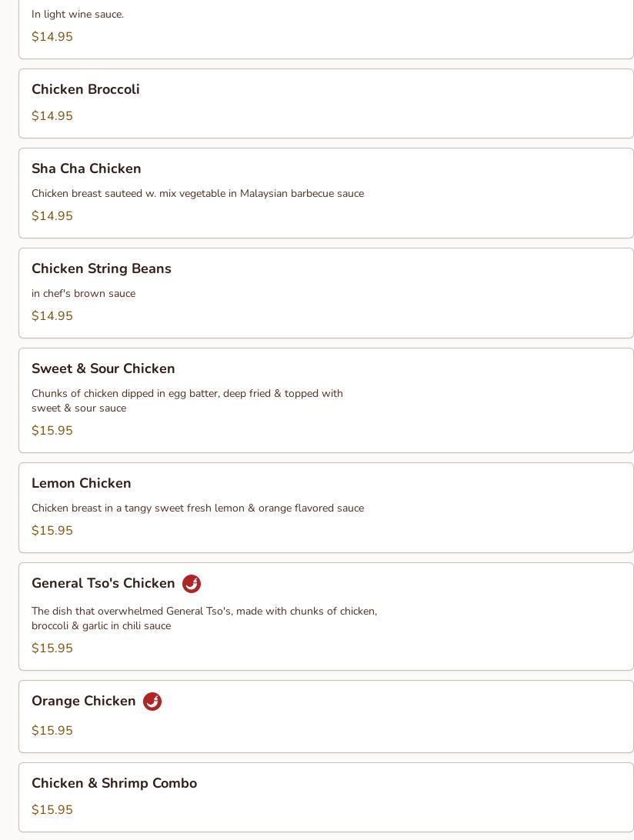Click Sweet & Sour Chicken egg batter description
The height and width of the screenshot is (840, 634).
[x=187, y=401]
